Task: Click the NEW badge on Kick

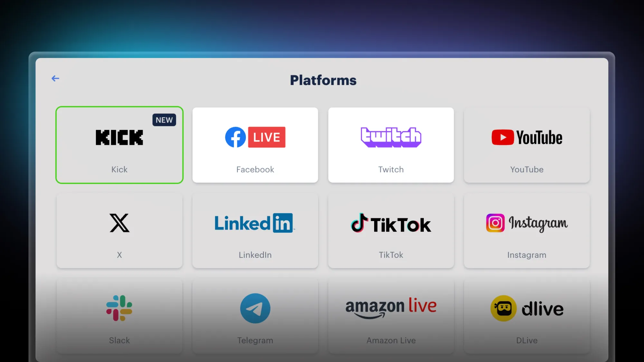Action: [x=164, y=120]
